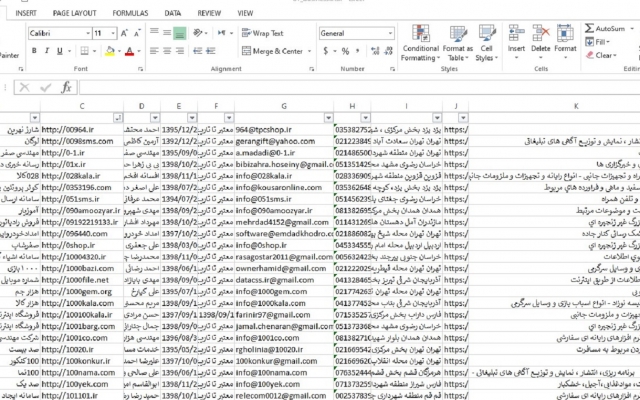Click Clear button
Image resolution: width=640 pixels, height=400 pixels.
(x=601, y=55)
